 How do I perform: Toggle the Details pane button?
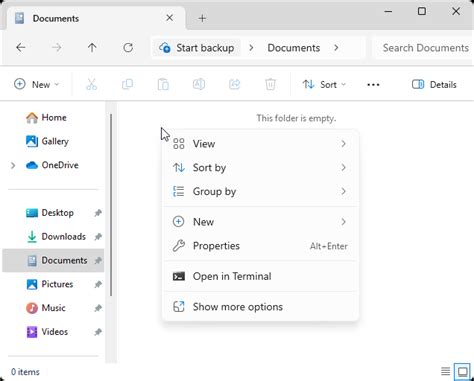point(434,84)
